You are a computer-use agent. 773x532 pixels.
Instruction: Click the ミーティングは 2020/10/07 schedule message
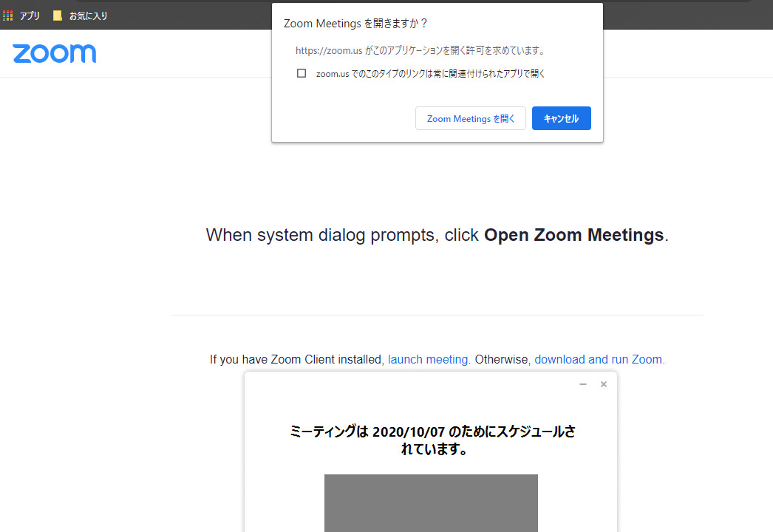432,440
